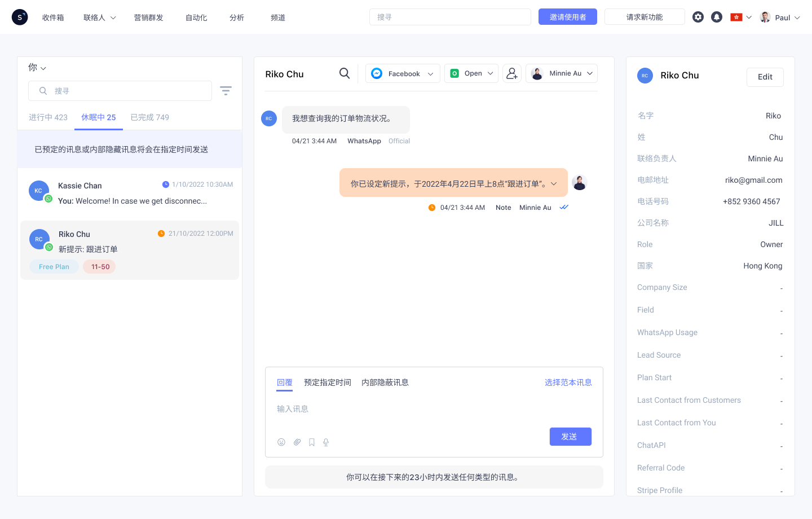Open the emoji picker in the reply box
The width and height of the screenshot is (812, 519).
pos(281,442)
